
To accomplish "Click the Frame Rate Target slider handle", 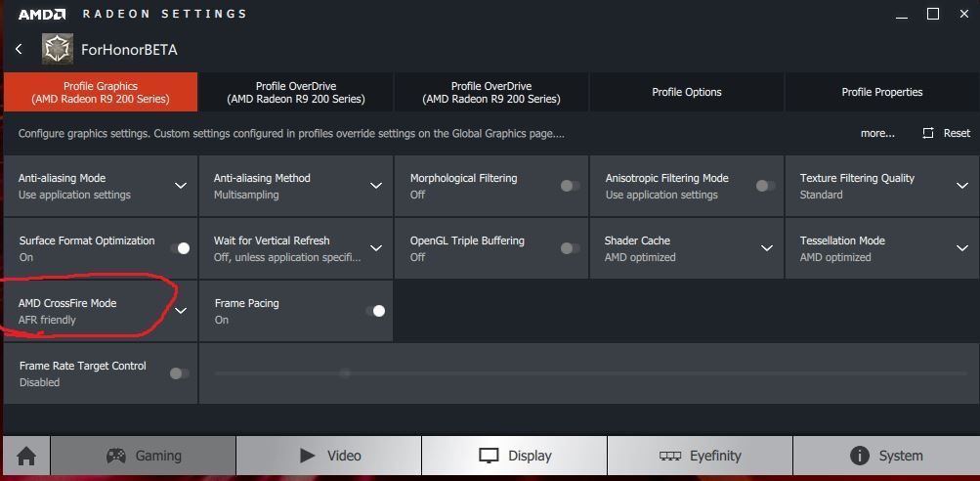I will [x=345, y=373].
